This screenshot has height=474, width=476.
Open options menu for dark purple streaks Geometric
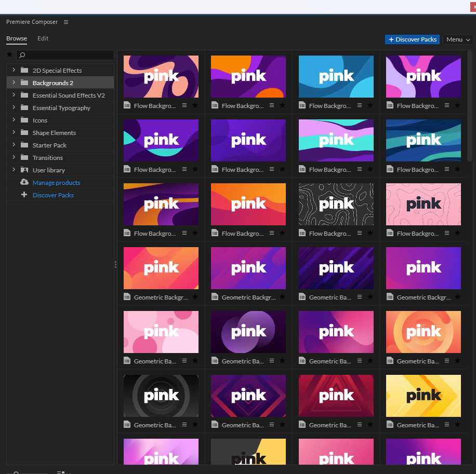click(360, 296)
